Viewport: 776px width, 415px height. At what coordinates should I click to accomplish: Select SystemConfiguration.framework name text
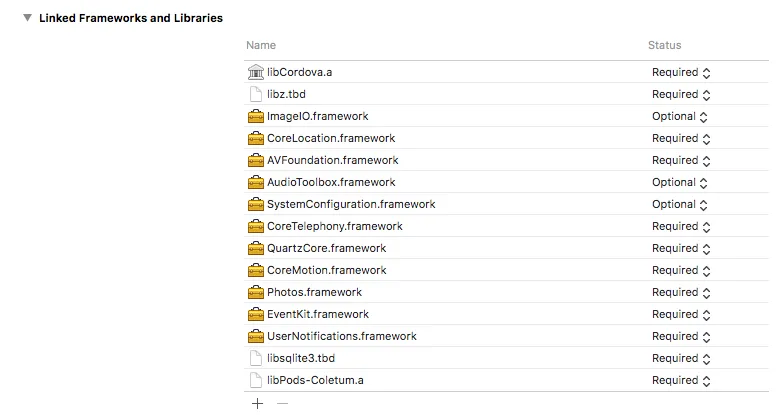(x=351, y=204)
